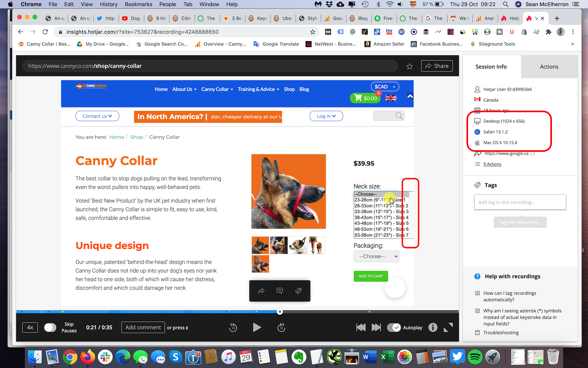
Task: Click the Share button
Action: pyautogui.click(x=437, y=66)
